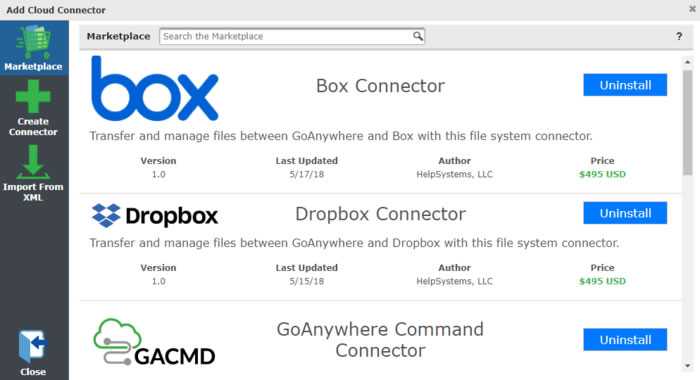Click the Dropbox last updated date 5/15/18

[307, 281]
